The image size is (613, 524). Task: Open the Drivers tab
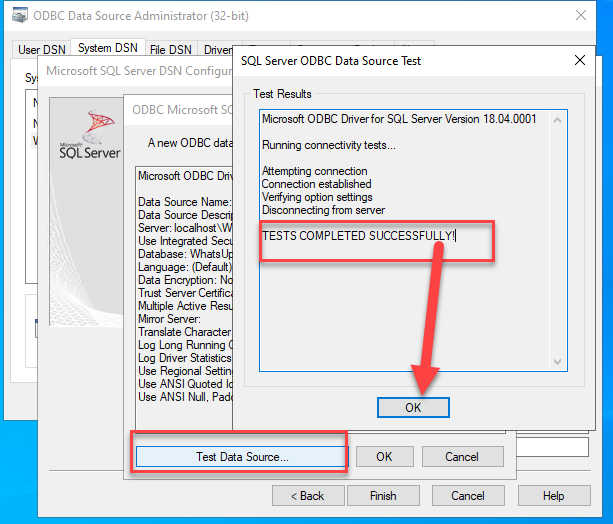217,50
